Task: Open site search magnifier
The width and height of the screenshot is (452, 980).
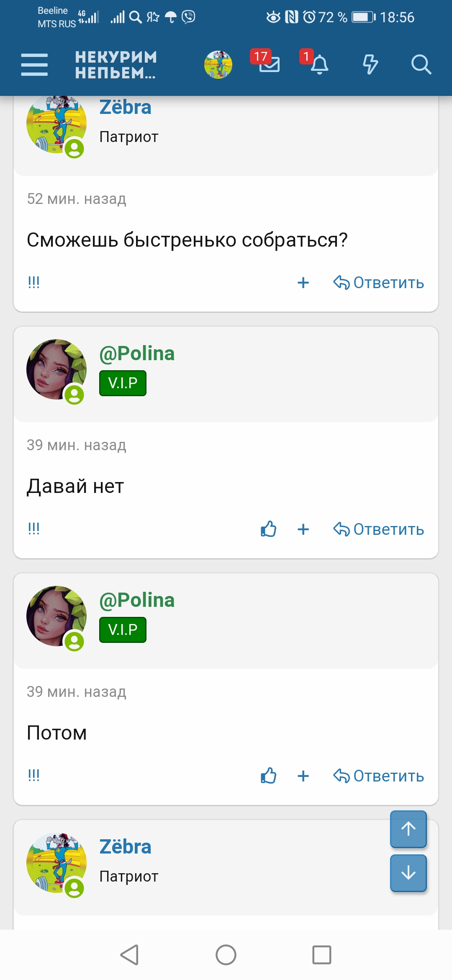Action: (421, 65)
